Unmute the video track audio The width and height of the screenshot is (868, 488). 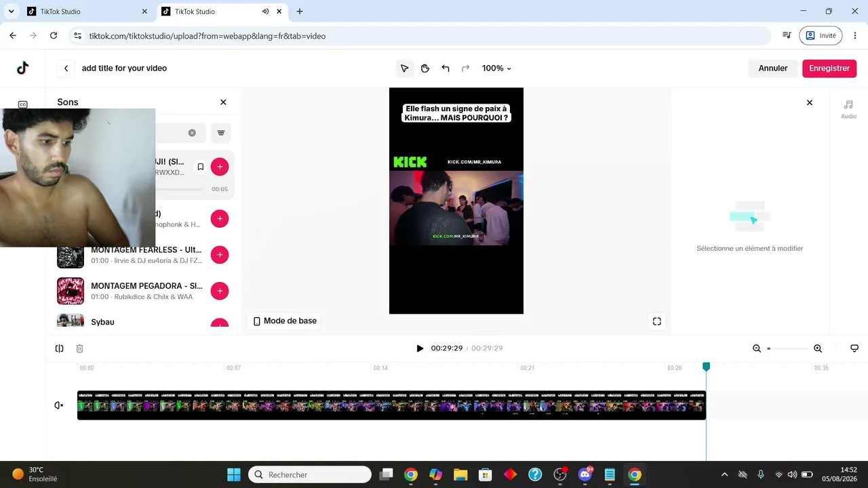click(59, 405)
